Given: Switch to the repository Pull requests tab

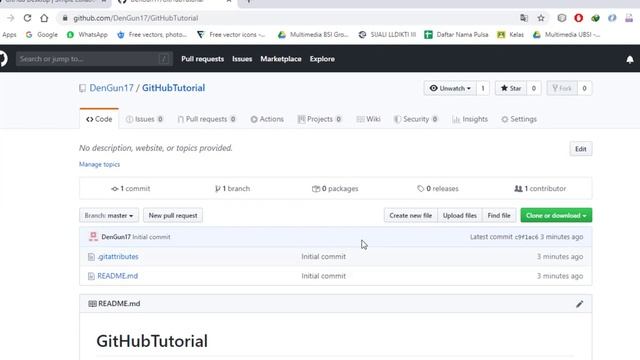Looking at the screenshot, I should (207, 119).
